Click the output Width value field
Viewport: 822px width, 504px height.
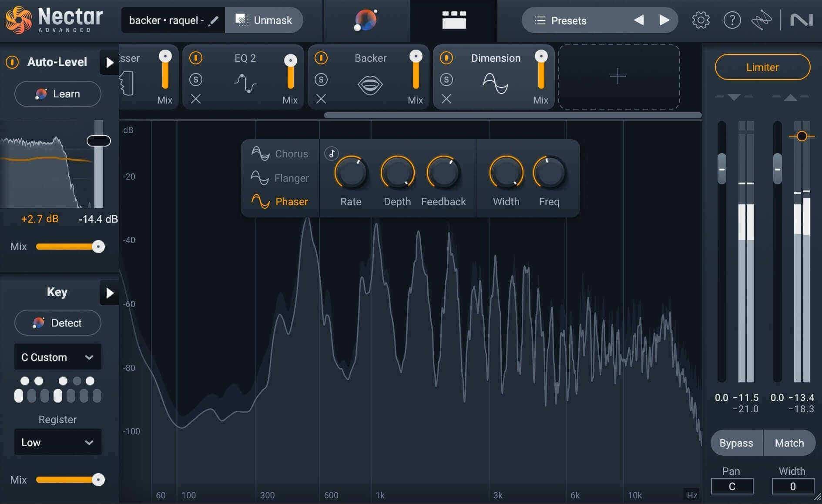(793, 486)
